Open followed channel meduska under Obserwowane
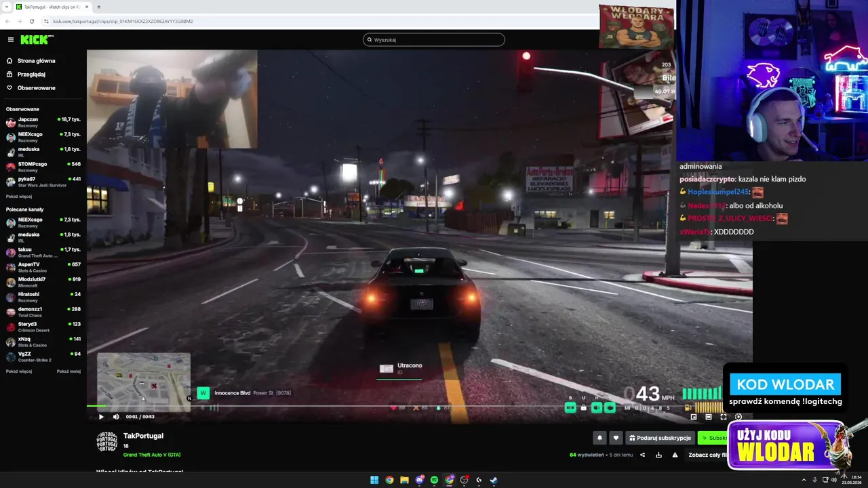The width and height of the screenshot is (868, 488). pyautogui.click(x=43, y=152)
